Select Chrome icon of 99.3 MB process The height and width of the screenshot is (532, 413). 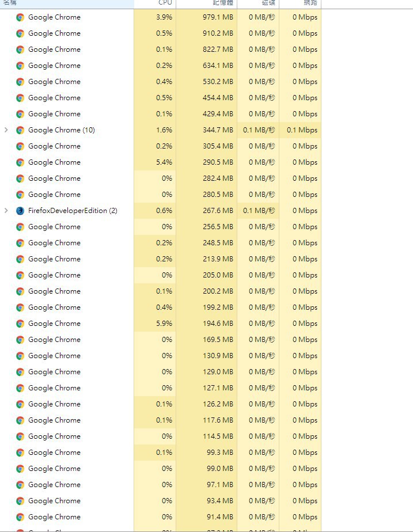click(x=20, y=453)
